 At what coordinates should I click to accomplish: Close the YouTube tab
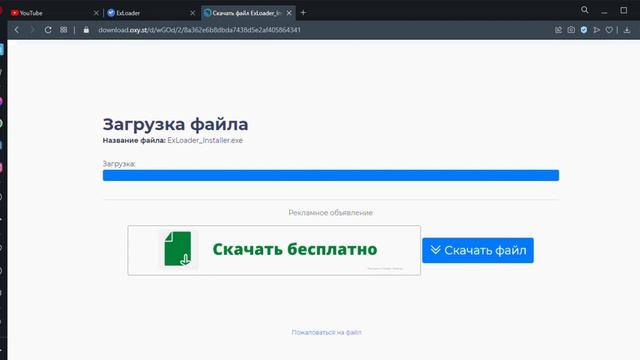click(x=96, y=13)
